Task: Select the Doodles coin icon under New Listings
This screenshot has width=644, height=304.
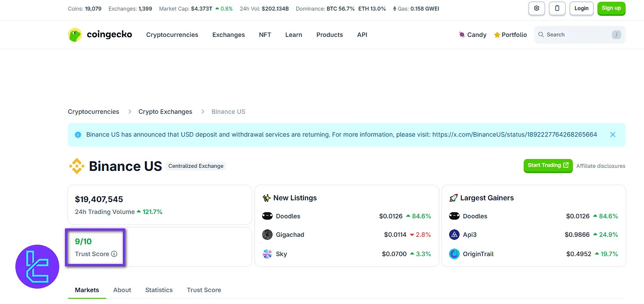Action: (x=267, y=216)
